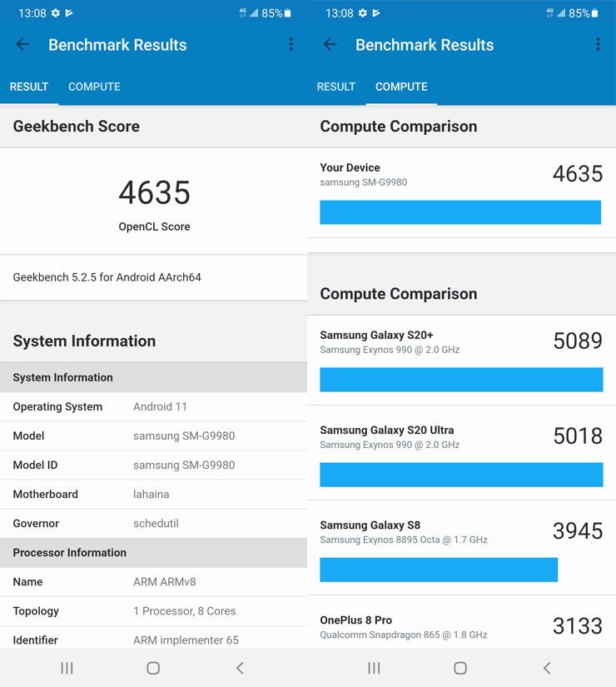Open overflow menu on left screen

pyautogui.click(x=291, y=44)
